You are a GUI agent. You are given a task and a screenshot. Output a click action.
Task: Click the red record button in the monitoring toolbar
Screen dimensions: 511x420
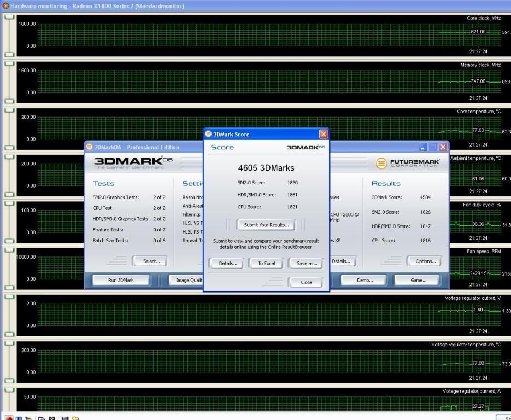[x=9, y=418]
